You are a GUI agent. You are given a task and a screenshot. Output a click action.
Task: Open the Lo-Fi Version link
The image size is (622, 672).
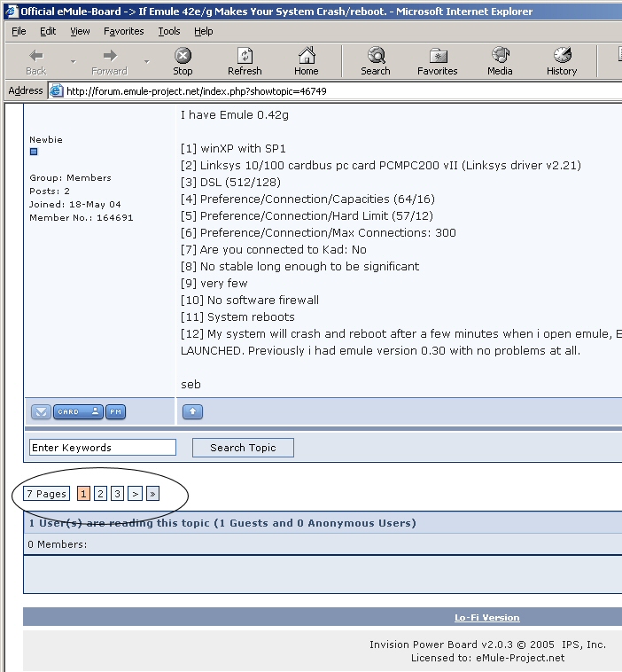click(487, 618)
